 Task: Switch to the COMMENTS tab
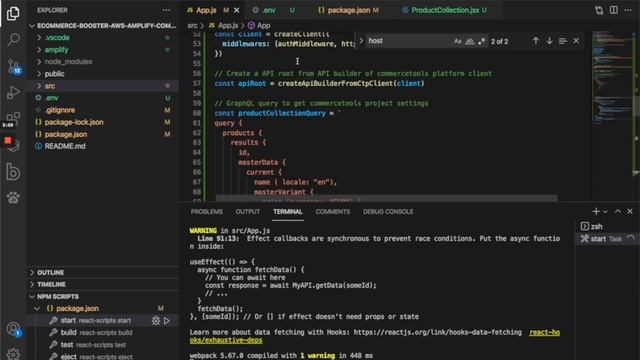[x=333, y=212]
